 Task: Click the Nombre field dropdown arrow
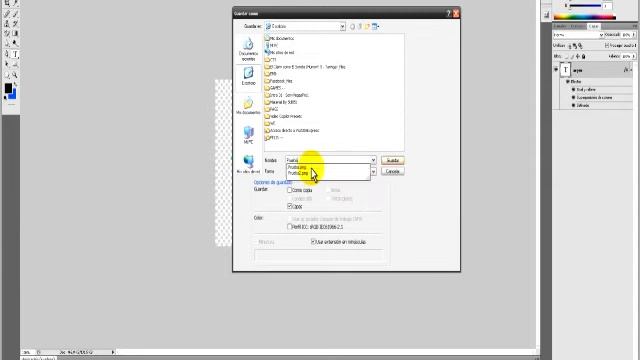pyautogui.click(x=373, y=160)
